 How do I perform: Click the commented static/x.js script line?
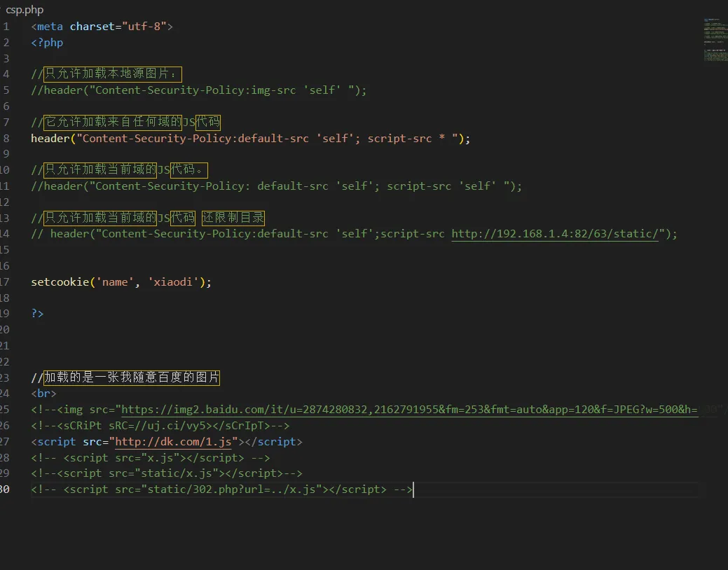click(x=167, y=473)
